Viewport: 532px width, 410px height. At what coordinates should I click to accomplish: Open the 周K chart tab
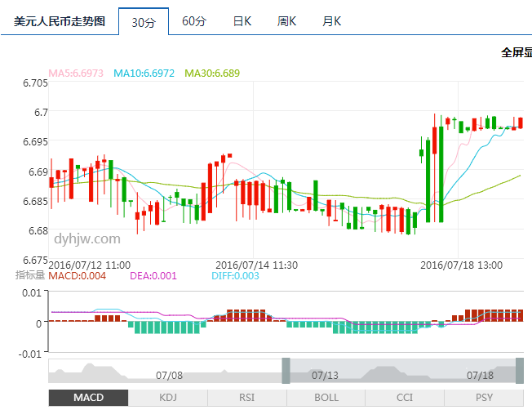[x=286, y=21]
